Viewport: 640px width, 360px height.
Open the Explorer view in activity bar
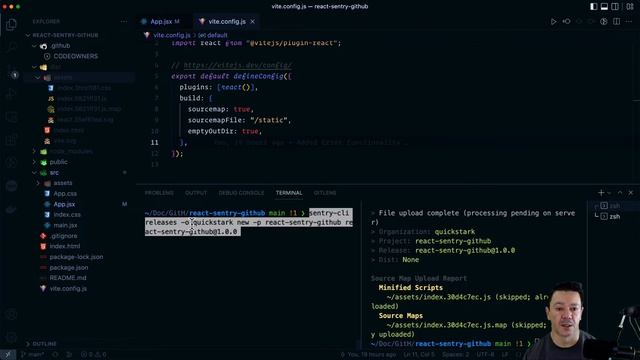click(x=11, y=24)
